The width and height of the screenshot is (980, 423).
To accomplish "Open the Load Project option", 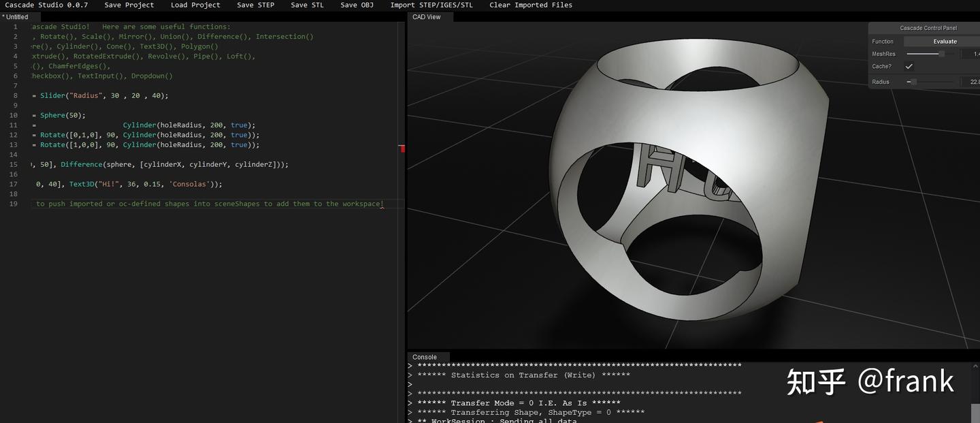I will click(195, 5).
